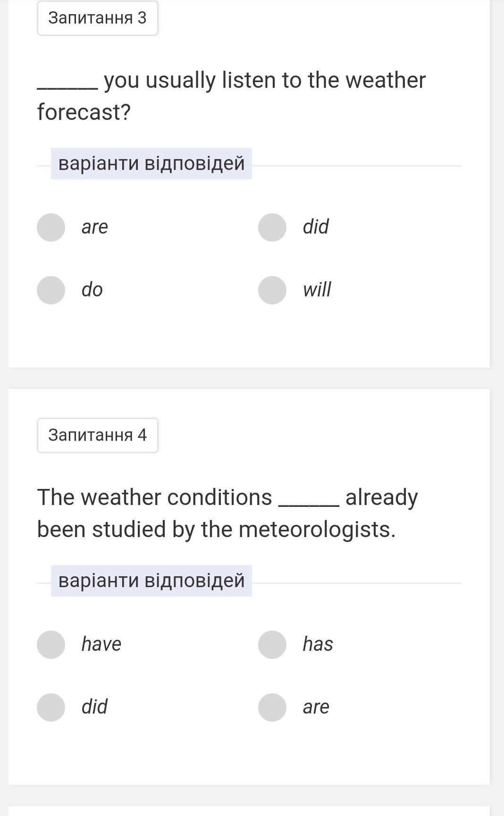Viewport: 504px width, 816px height.
Task: Choose the "has" option in question 4
Action: [272, 645]
